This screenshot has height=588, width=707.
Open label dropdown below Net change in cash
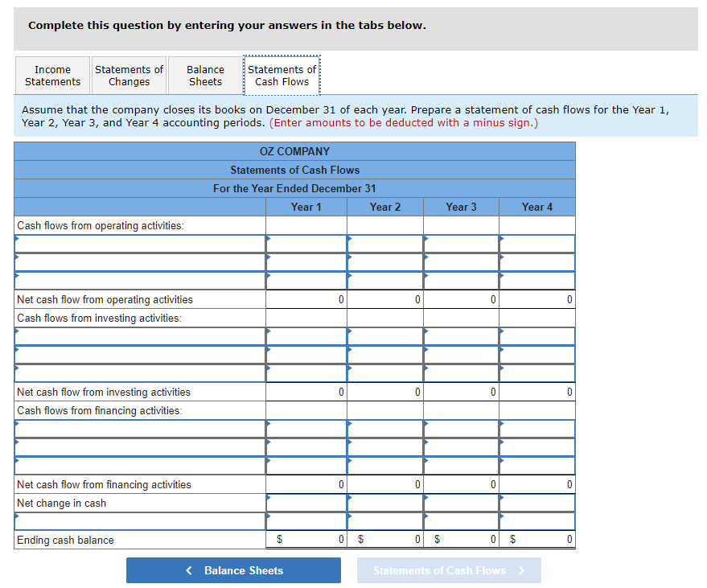coord(140,521)
